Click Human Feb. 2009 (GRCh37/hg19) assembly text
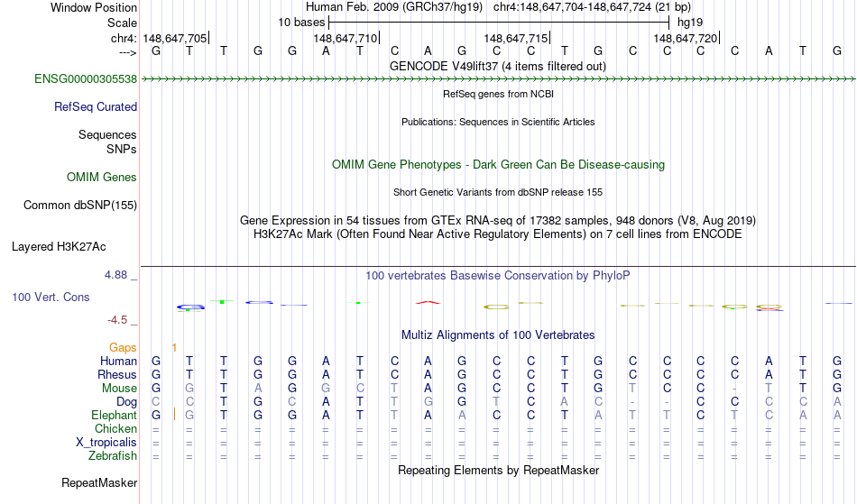Image resolution: width=857 pixels, height=504 pixels. pyautogui.click(x=394, y=7)
